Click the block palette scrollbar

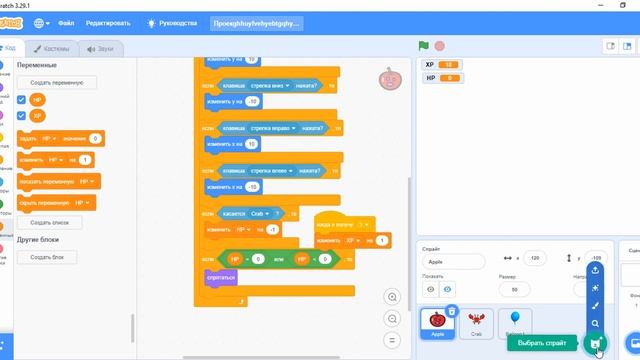point(132,328)
